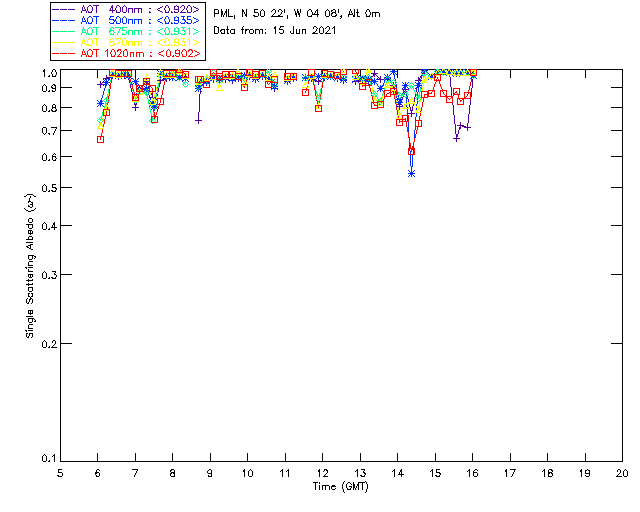The width and height of the screenshot is (640, 512).
Task: Click the 6 x-axis tick label
Action: point(98,473)
